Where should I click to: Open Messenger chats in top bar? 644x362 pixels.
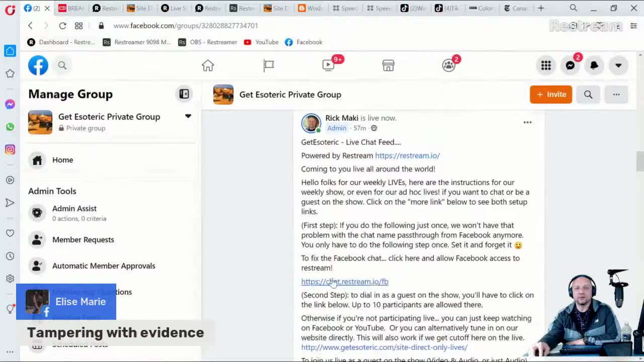(x=570, y=65)
